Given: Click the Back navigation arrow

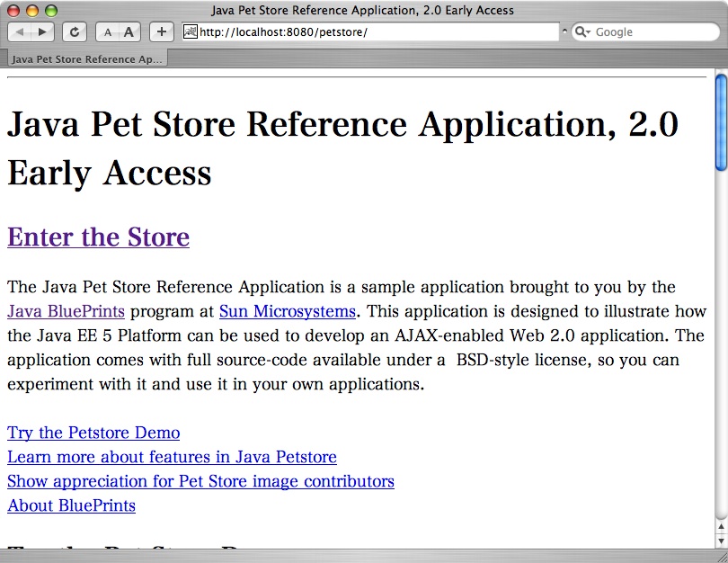Looking at the screenshot, I should click(20, 31).
